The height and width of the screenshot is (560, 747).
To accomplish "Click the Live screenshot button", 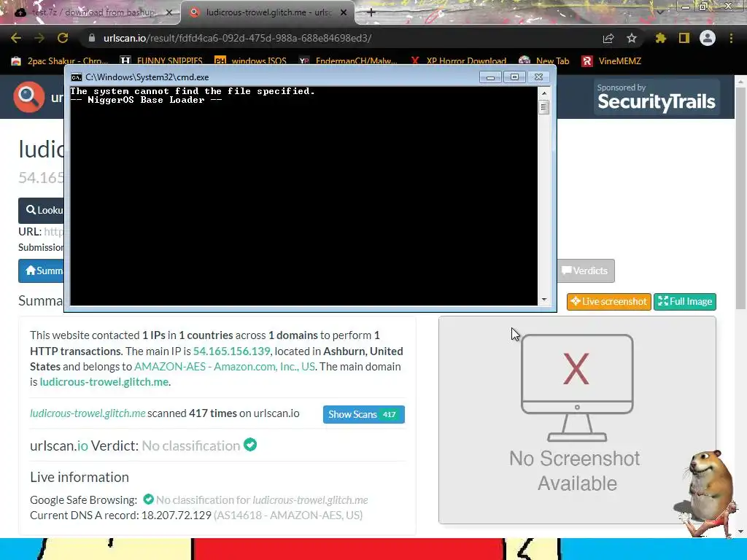I will pyautogui.click(x=609, y=301).
